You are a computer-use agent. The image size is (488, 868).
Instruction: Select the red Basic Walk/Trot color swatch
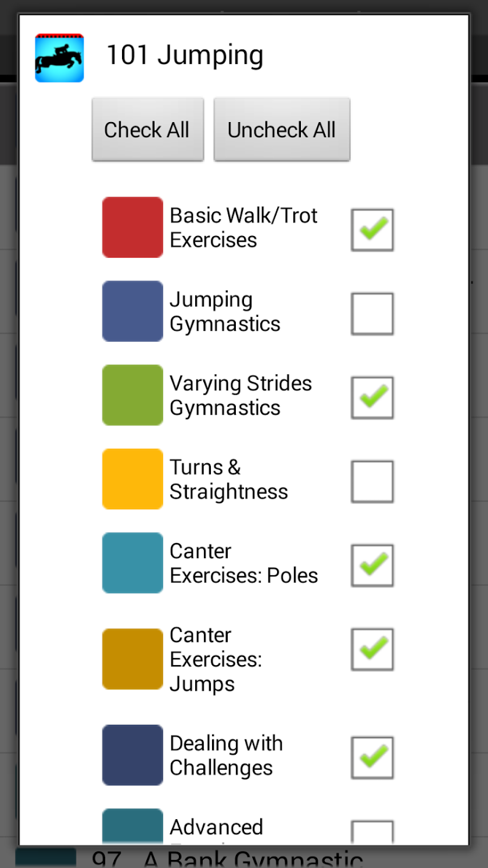tap(132, 227)
